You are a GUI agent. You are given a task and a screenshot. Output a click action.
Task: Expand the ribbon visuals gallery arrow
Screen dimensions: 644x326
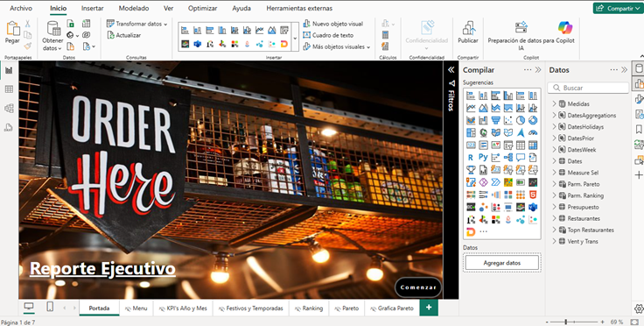coord(295,38)
